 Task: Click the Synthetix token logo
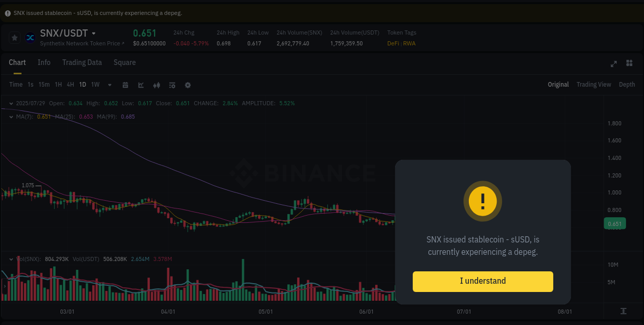point(30,37)
